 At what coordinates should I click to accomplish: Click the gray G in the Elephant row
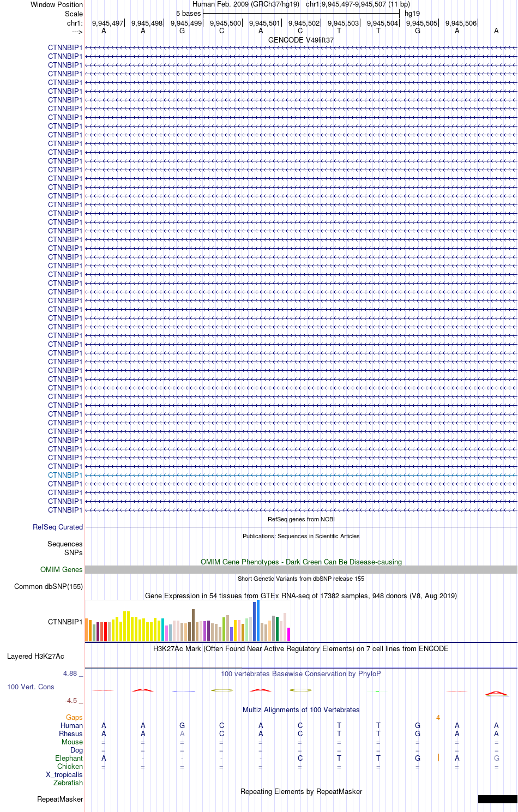point(496,758)
